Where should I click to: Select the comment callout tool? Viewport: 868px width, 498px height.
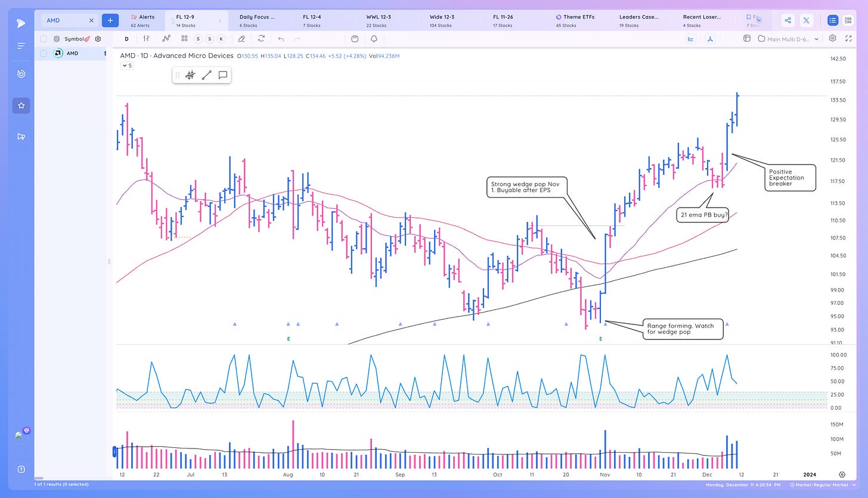[x=223, y=75]
